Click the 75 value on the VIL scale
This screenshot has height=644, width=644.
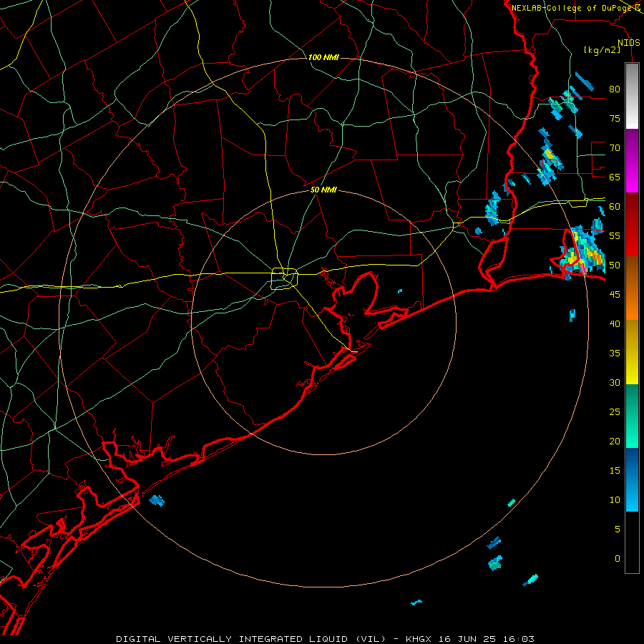615,118
